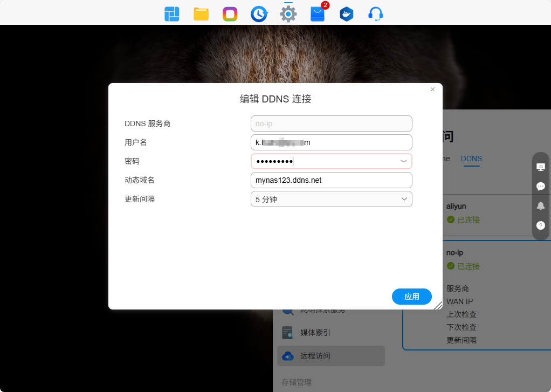This screenshot has width=551, height=392.
Task: Open the headset support icon
Action: (376, 15)
